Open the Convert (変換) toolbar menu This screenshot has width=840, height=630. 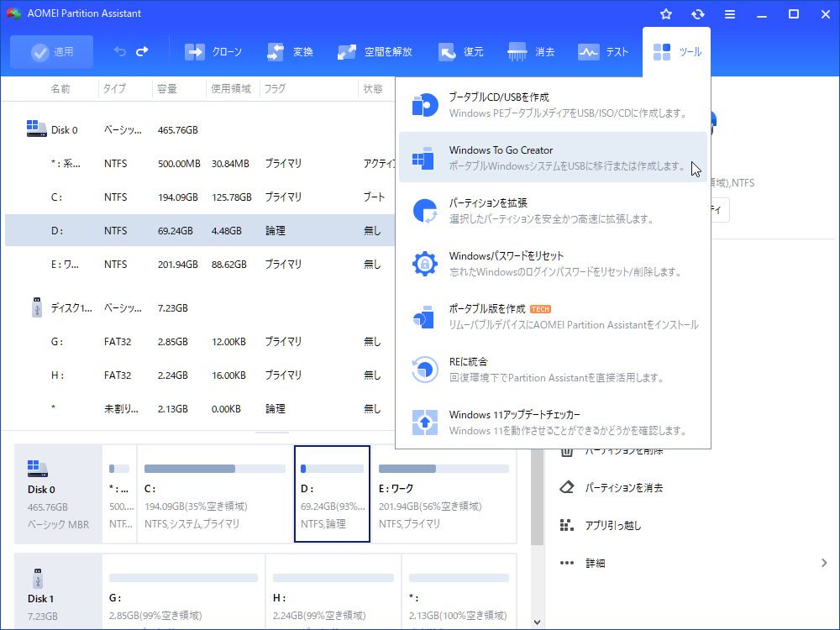coord(276,52)
